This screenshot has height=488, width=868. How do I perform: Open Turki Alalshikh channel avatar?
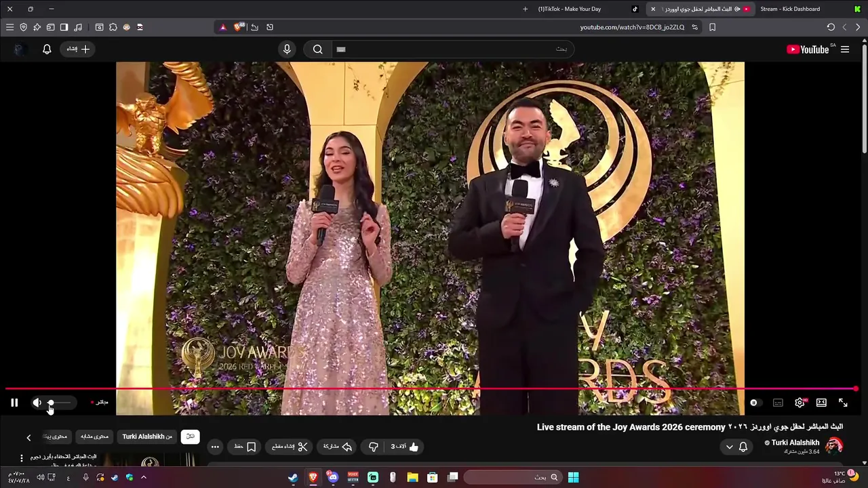834,446
